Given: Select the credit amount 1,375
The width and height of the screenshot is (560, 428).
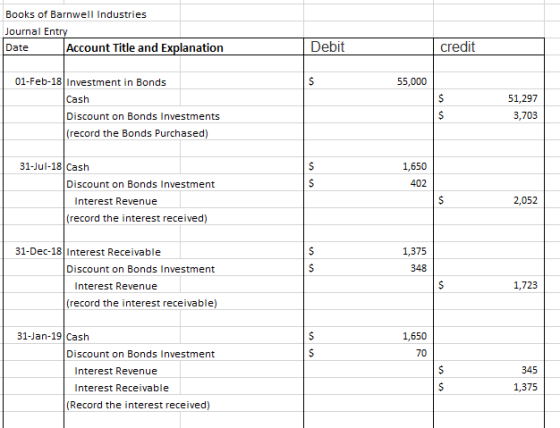Looking at the screenshot, I should tap(525, 387).
